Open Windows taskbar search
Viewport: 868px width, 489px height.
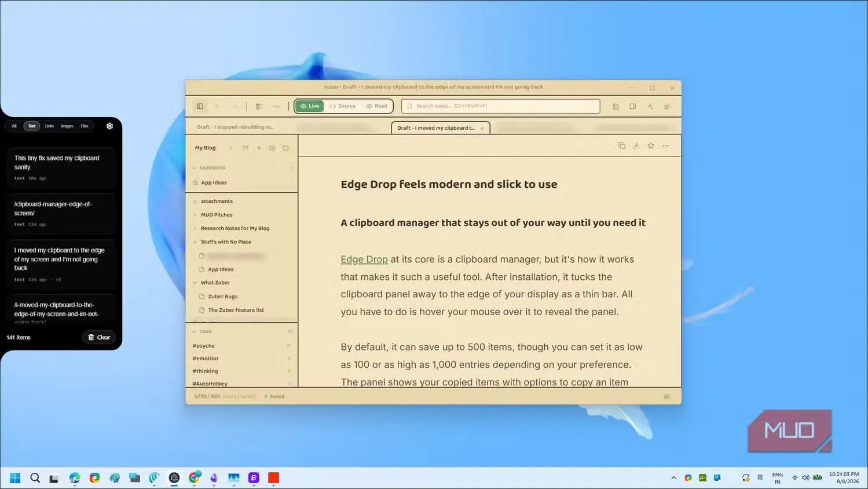35,477
